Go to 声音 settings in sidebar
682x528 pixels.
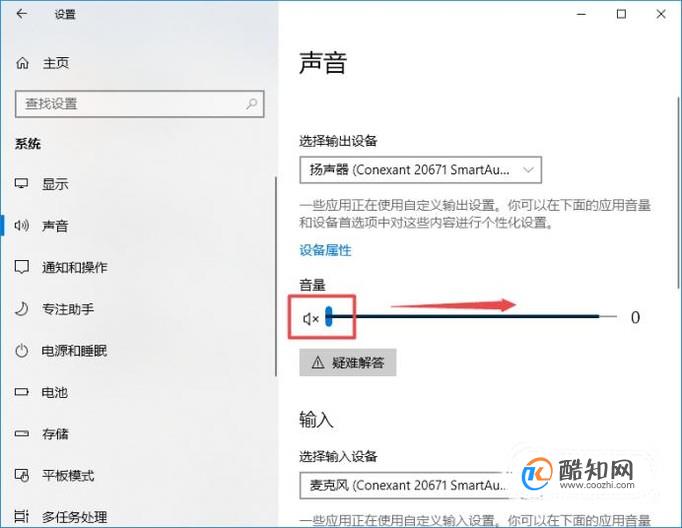pos(55,226)
